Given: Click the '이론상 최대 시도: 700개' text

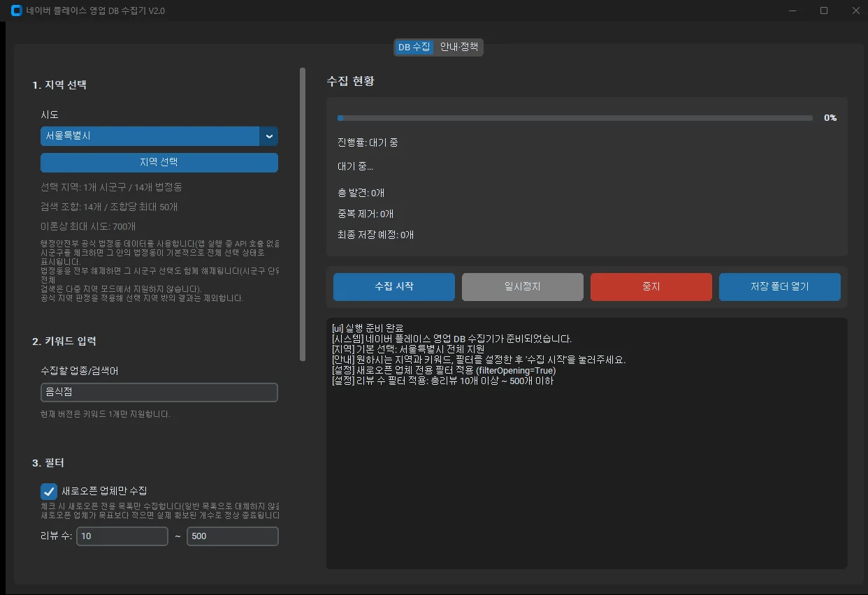Looking at the screenshot, I should (x=88, y=226).
